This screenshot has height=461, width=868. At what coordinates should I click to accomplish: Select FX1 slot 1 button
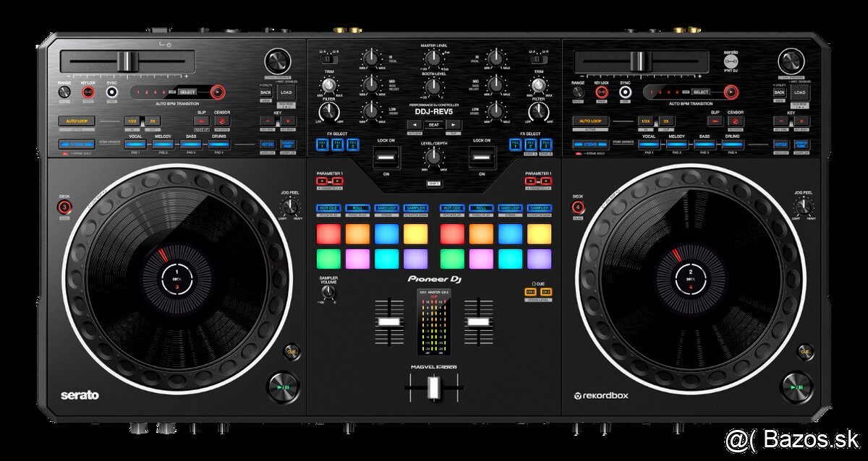pos(323,145)
